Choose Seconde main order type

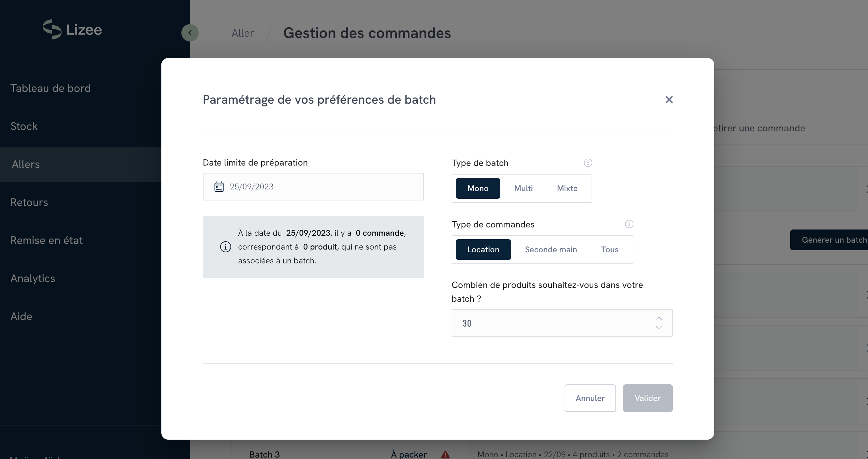550,250
